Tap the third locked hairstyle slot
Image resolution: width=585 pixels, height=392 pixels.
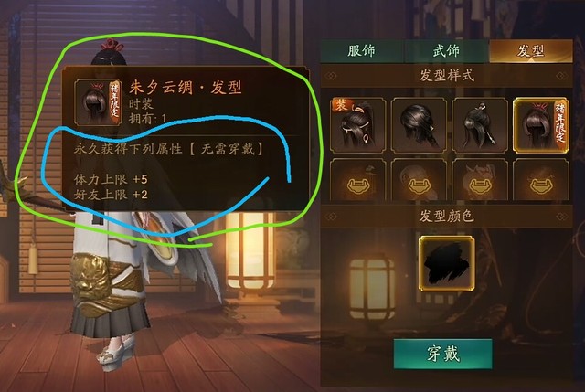[x=480, y=180]
